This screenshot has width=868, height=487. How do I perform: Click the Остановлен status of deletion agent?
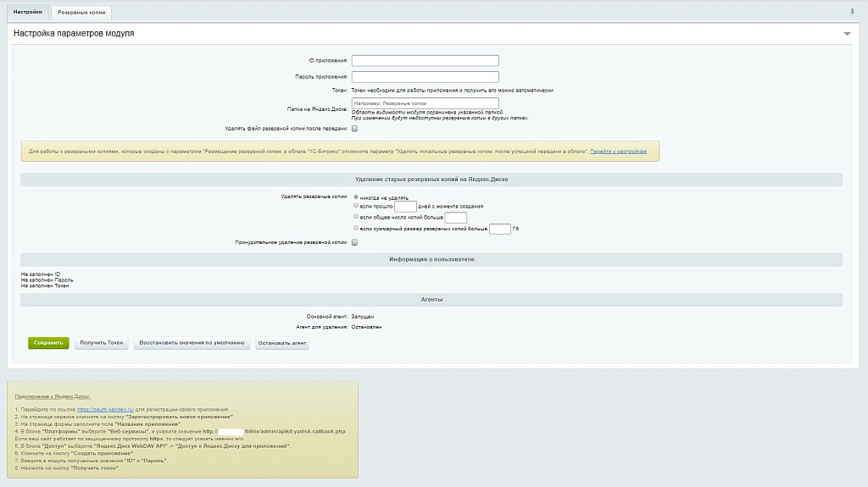coord(366,327)
